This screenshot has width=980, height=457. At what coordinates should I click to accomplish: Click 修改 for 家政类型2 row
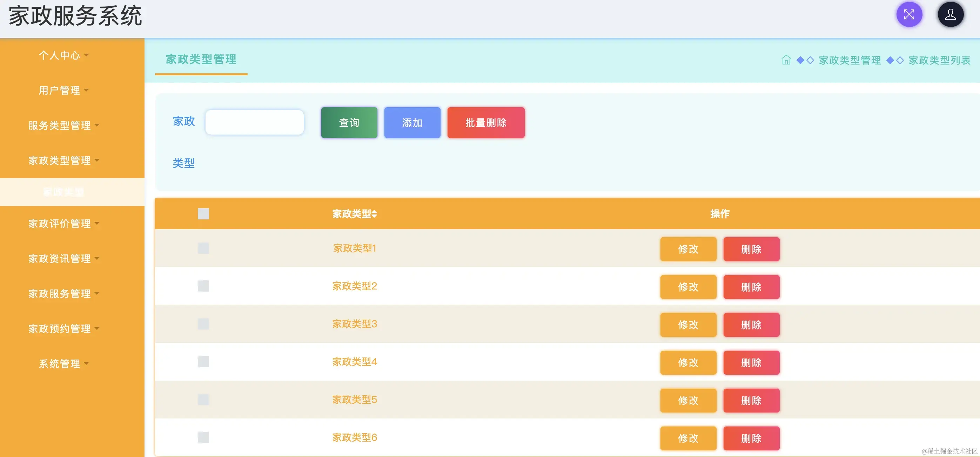[688, 287]
